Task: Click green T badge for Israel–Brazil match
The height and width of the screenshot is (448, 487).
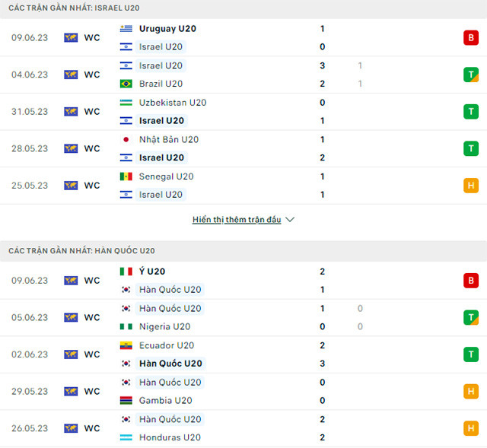Action: [470, 75]
